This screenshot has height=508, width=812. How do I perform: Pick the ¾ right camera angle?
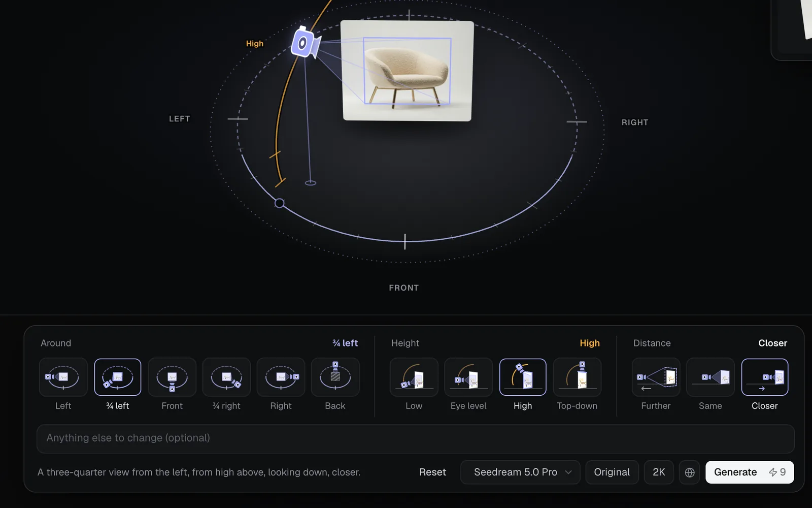pyautogui.click(x=226, y=377)
